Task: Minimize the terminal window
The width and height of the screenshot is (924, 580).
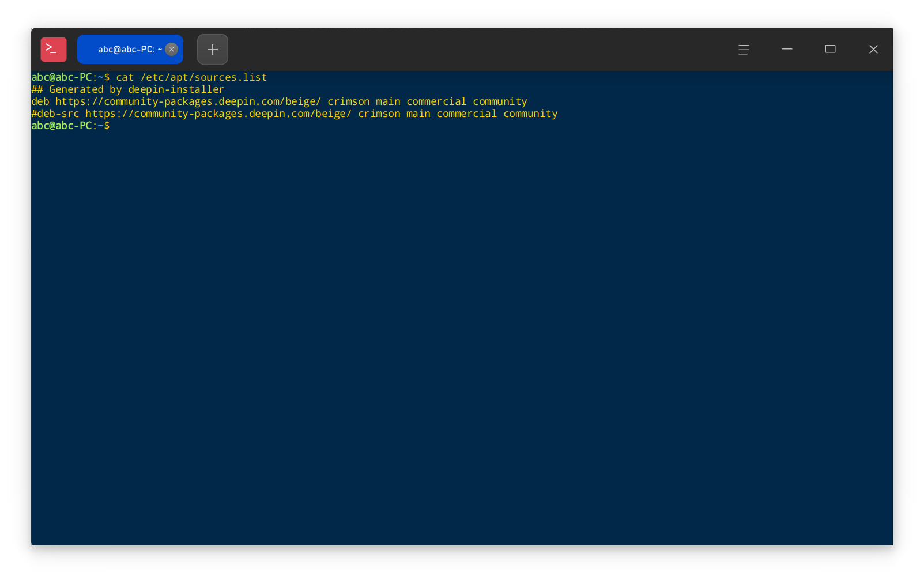Action: pyautogui.click(x=787, y=50)
